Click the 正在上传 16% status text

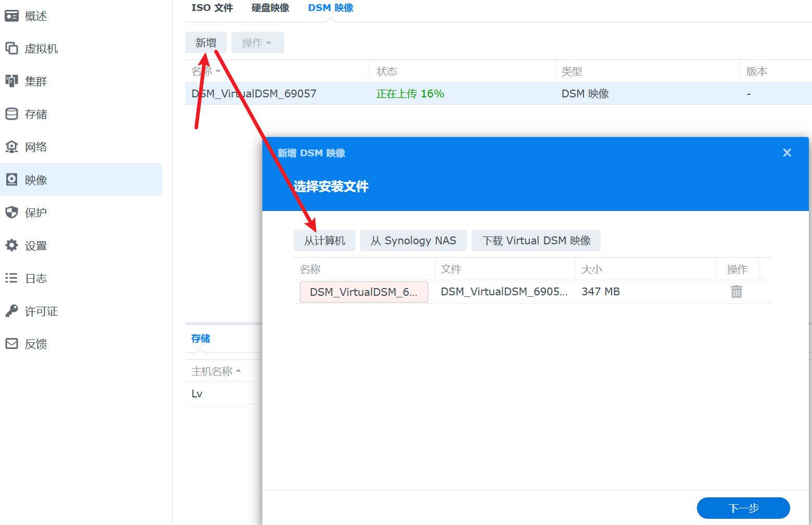point(410,94)
